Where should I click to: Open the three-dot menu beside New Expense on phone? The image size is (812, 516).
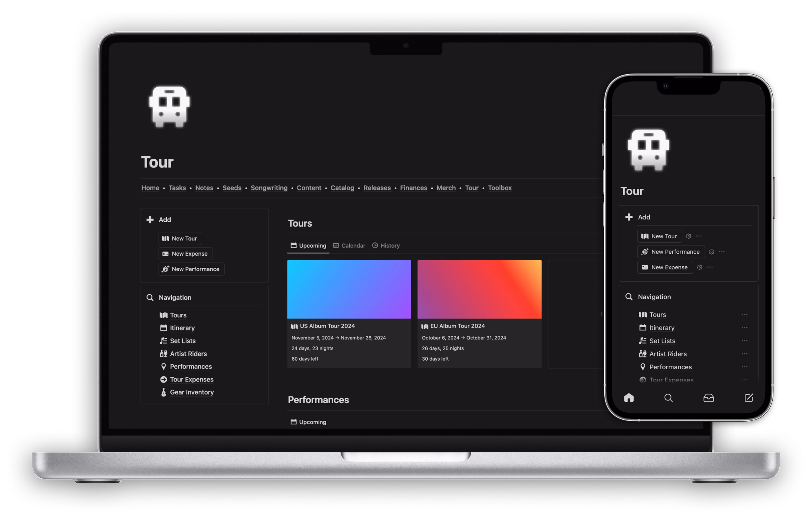tap(710, 267)
